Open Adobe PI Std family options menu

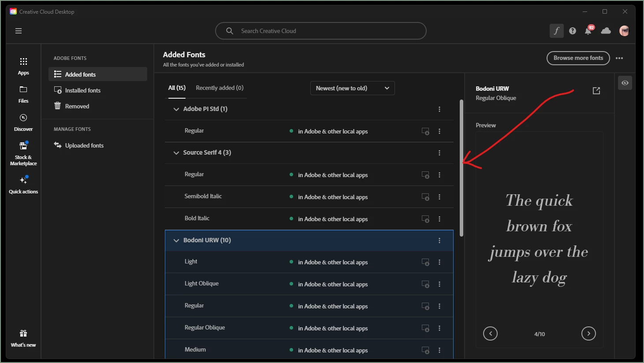click(x=439, y=109)
